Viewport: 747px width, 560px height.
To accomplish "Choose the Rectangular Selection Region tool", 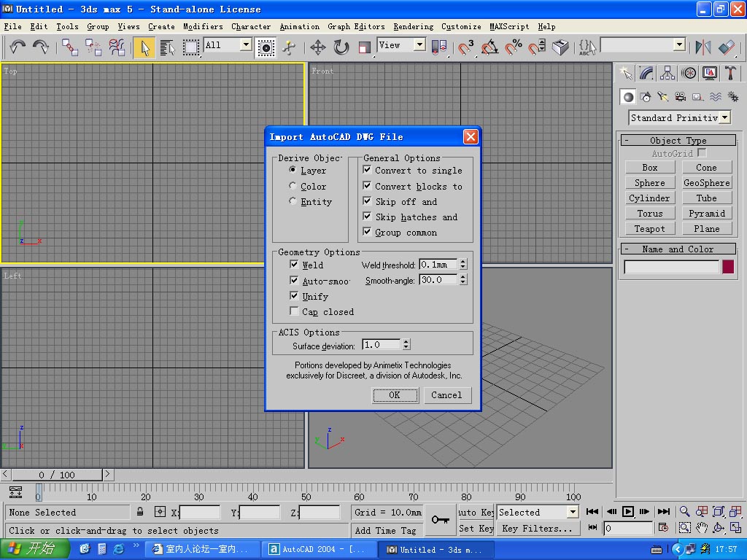I will click(191, 47).
